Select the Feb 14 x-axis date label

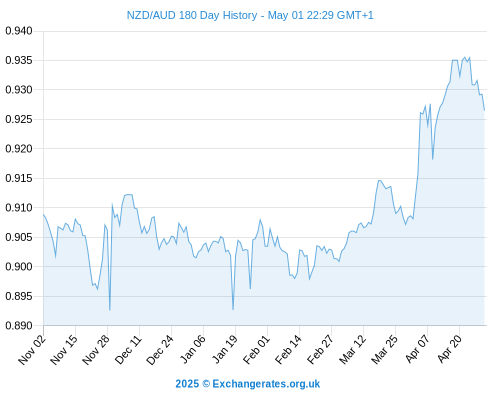[288, 350]
